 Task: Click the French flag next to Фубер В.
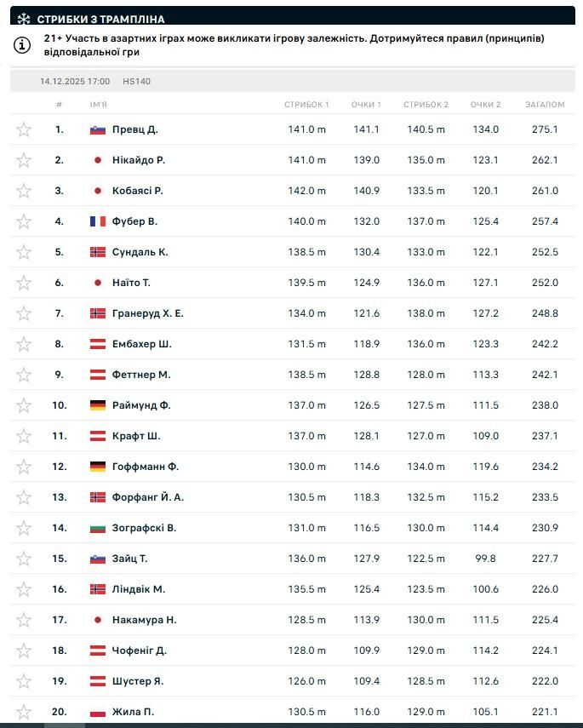coord(98,221)
